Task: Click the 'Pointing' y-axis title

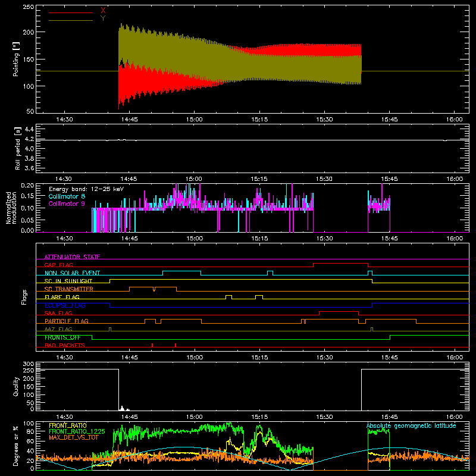Action: click(16, 59)
